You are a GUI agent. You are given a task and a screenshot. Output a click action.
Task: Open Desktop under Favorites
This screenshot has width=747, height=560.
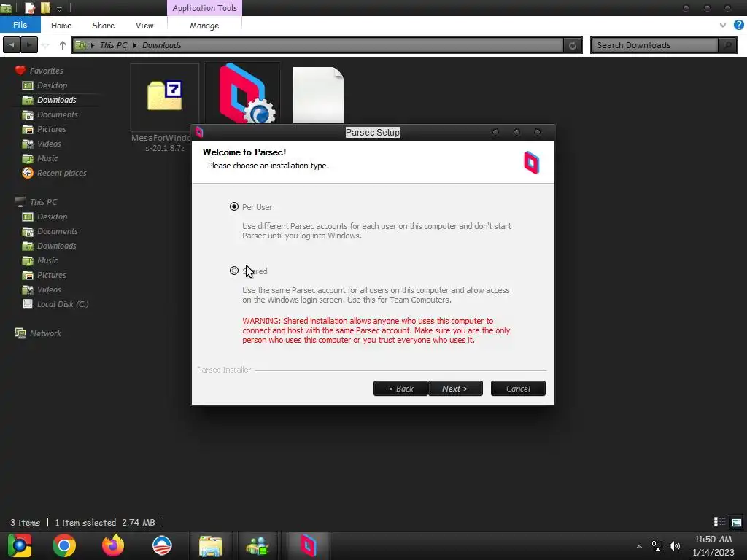pos(52,85)
